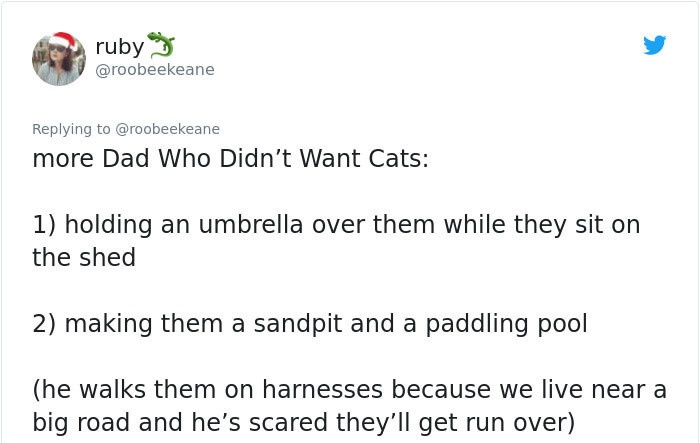Open ruby's round profile picture
Image resolution: width=700 pixels, height=443 pixels.
59,59
